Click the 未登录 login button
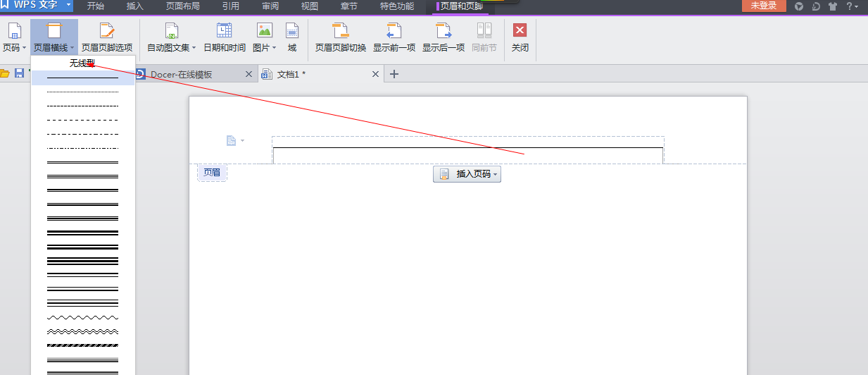 pos(764,6)
